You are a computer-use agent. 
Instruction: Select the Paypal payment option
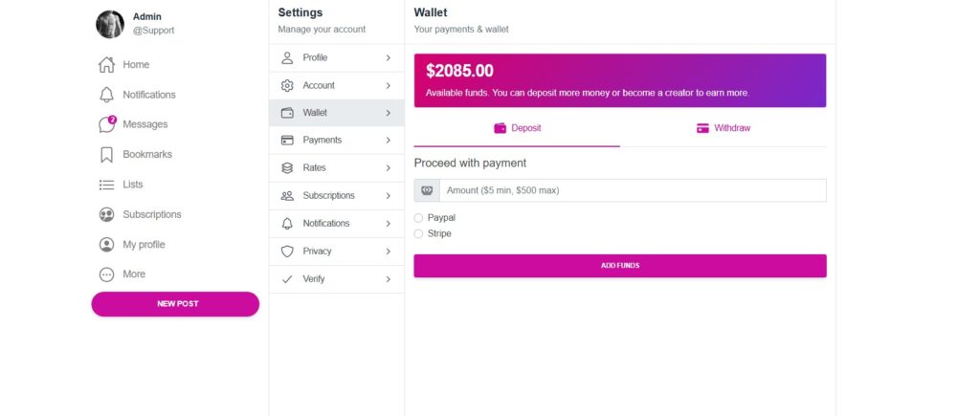point(418,218)
